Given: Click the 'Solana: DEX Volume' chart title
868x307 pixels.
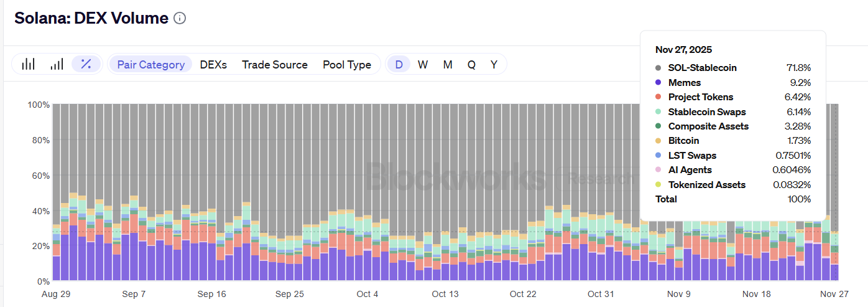Looking at the screenshot, I should [x=91, y=19].
